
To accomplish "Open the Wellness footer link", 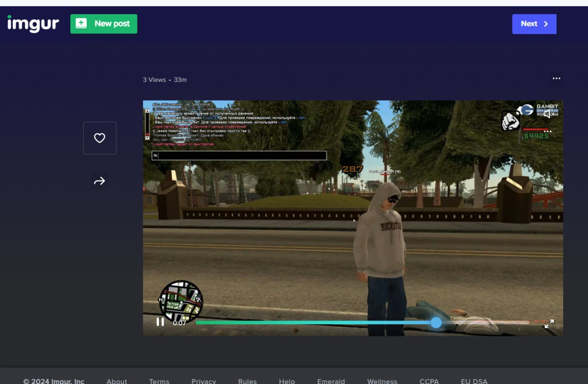I will coord(382,381).
